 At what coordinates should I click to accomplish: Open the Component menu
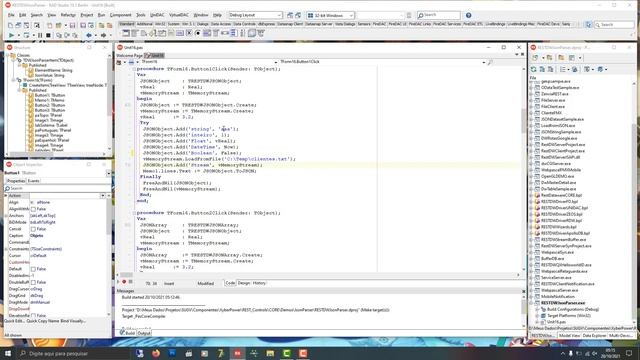coord(120,15)
